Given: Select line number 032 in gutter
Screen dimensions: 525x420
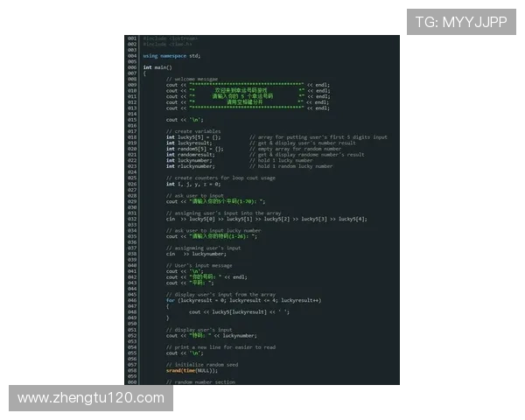Looking at the screenshot, I should [x=132, y=219].
